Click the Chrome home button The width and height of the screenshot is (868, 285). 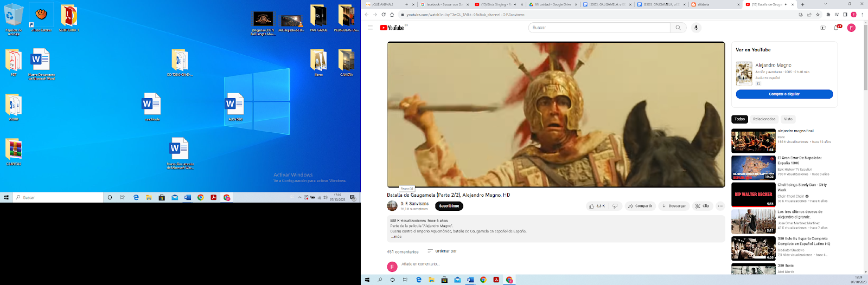coord(392,15)
